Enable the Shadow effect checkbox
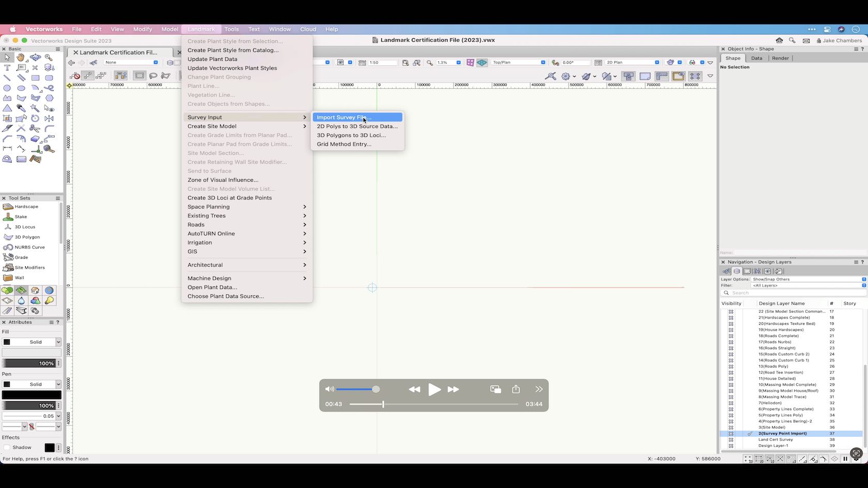Screen dimensions: 868x488 pos(7,448)
